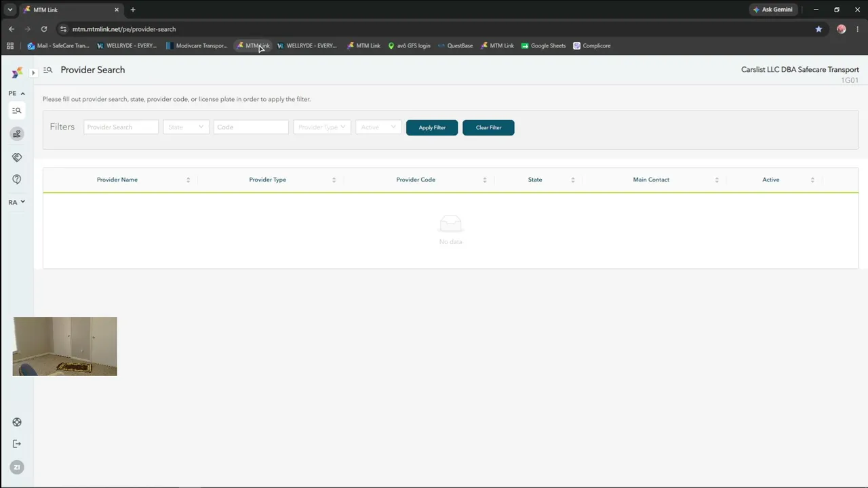Open the first WELLRYDE bookmark
The width and height of the screenshot is (868, 488).
(127, 45)
